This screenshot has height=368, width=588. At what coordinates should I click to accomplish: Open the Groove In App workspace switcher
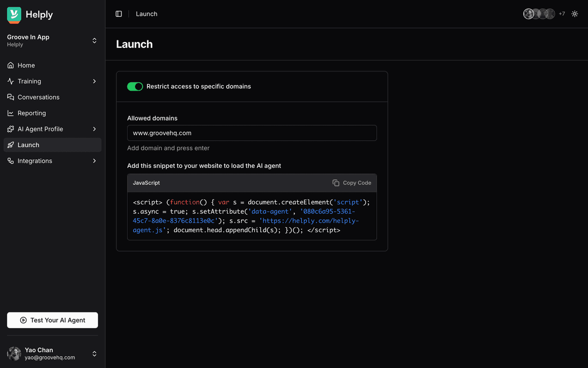point(52,40)
